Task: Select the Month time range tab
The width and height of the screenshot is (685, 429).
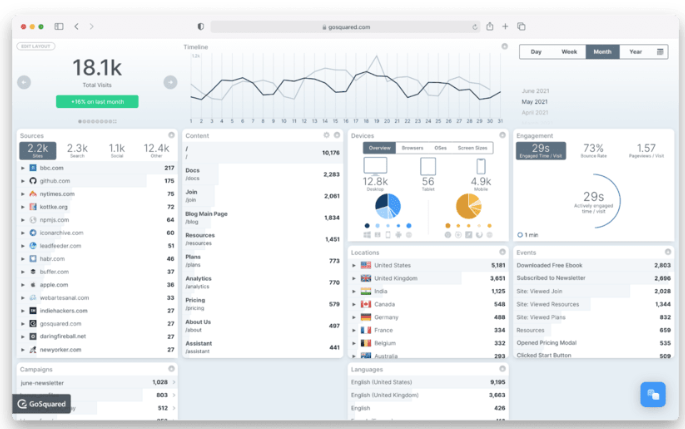Action: pos(602,52)
